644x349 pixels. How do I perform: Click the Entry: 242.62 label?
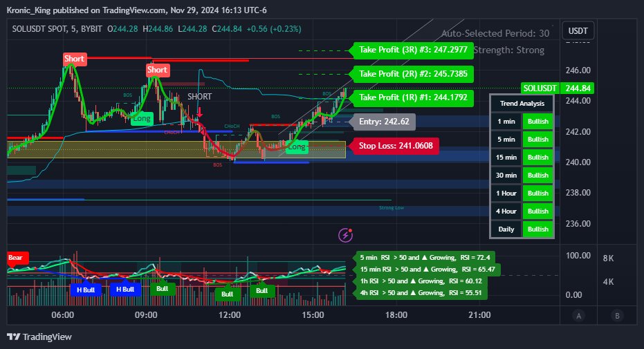(384, 122)
